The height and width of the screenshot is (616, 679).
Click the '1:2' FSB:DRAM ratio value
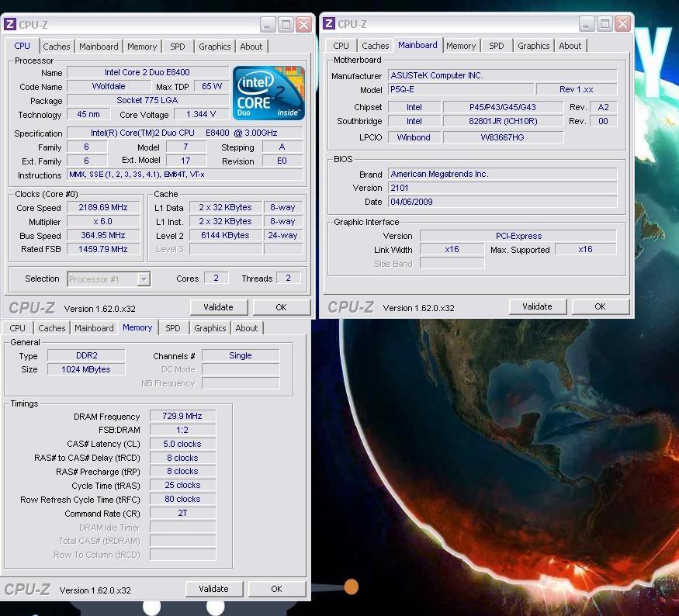coord(182,430)
